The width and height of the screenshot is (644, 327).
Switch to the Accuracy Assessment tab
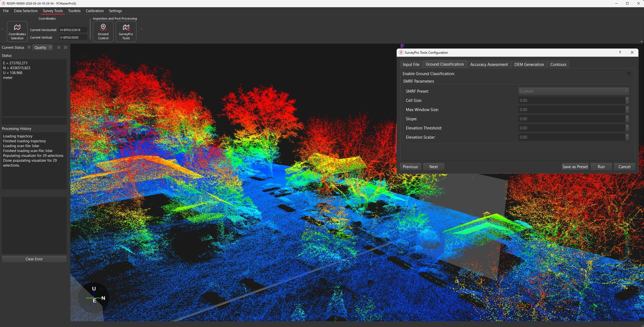pos(489,64)
